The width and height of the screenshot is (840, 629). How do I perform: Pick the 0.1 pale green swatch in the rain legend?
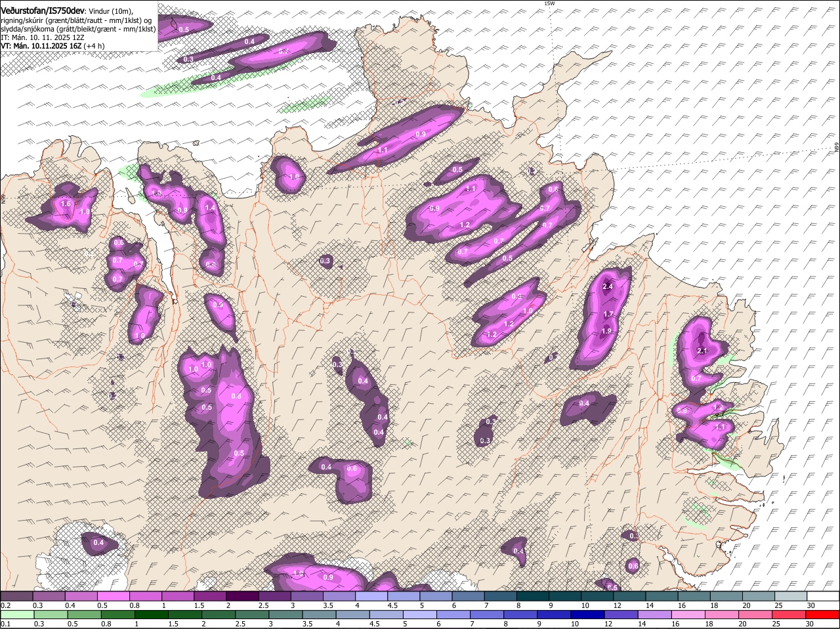click(x=18, y=615)
